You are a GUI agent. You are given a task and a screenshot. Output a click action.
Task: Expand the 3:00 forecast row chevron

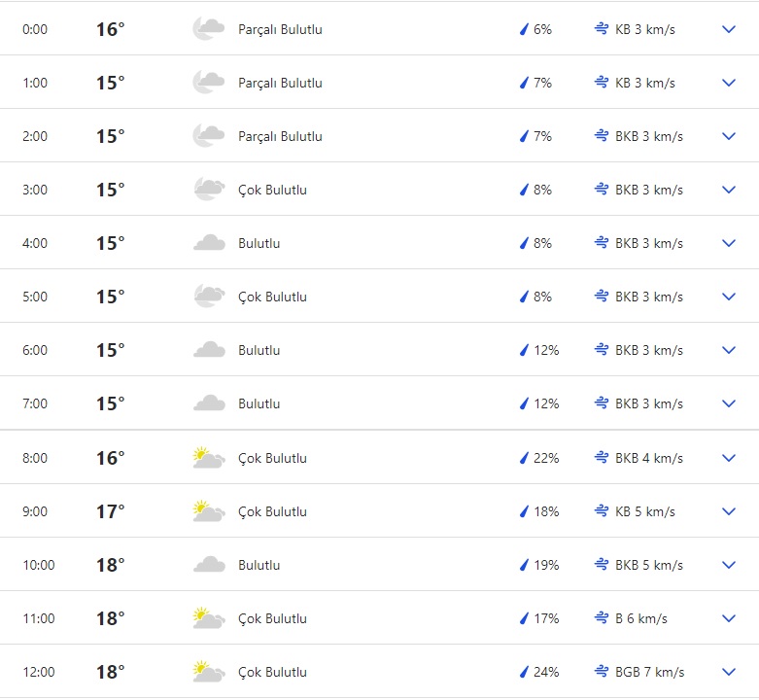tap(729, 190)
